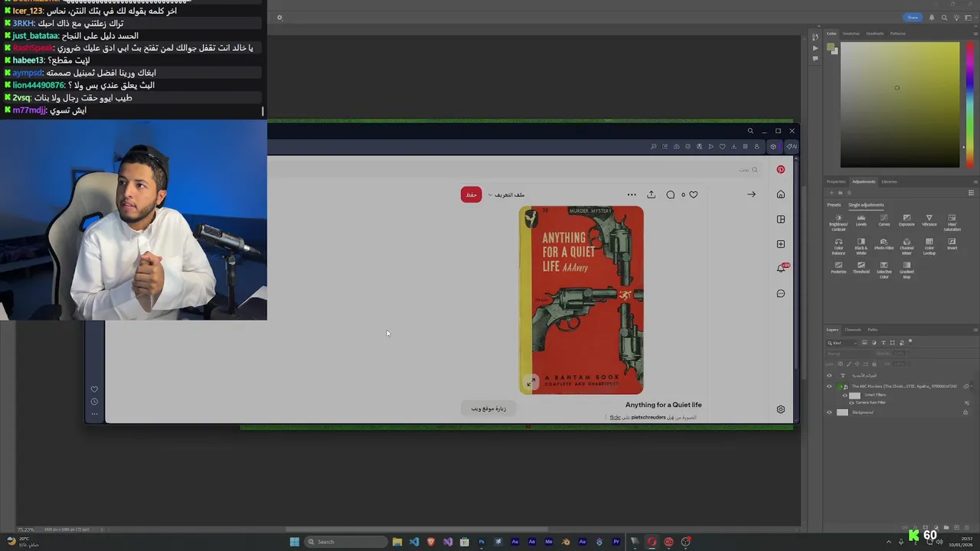Pick a hue on the vertical hue slider
The image size is (980, 551).
(x=971, y=103)
